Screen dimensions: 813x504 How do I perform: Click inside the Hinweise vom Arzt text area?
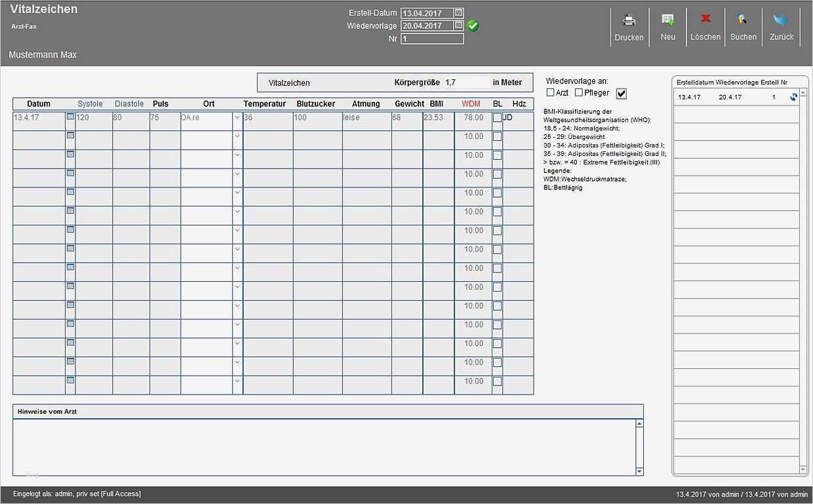pyautogui.click(x=324, y=446)
